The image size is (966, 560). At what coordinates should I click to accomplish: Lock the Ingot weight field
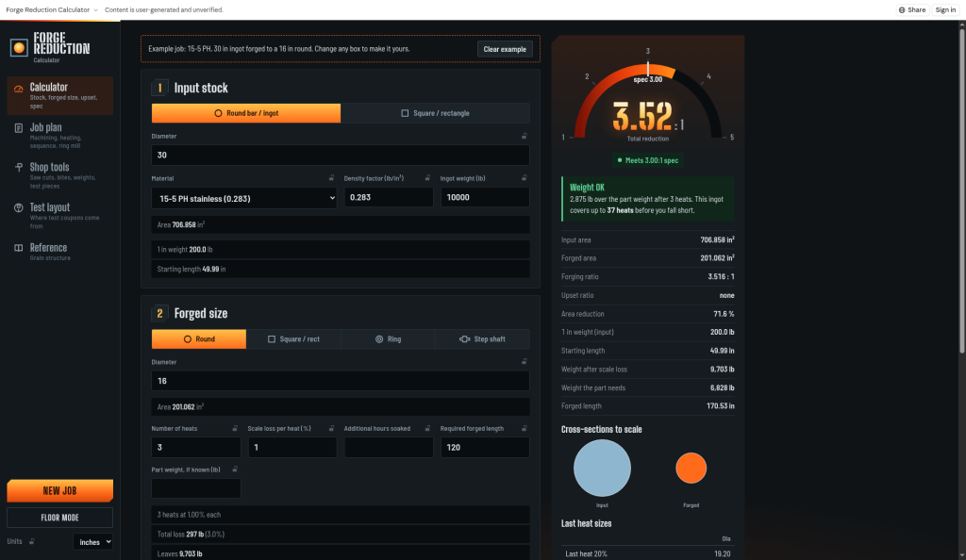pyautogui.click(x=525, y=178)
